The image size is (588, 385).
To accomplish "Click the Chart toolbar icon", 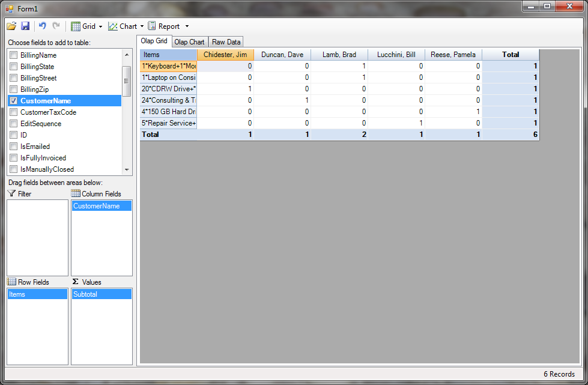I will (112, 26).
